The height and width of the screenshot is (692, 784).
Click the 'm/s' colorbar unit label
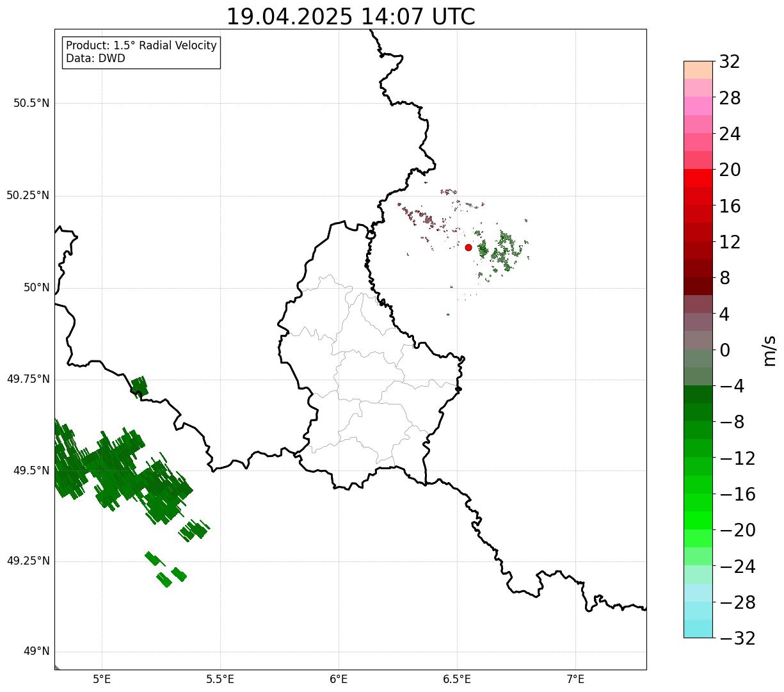pos(769,350)
